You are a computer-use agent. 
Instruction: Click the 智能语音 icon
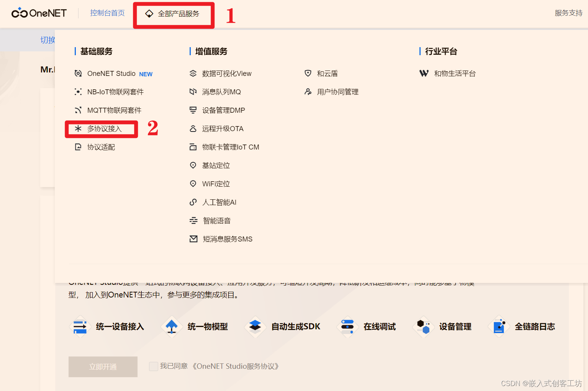pos(193,220)
